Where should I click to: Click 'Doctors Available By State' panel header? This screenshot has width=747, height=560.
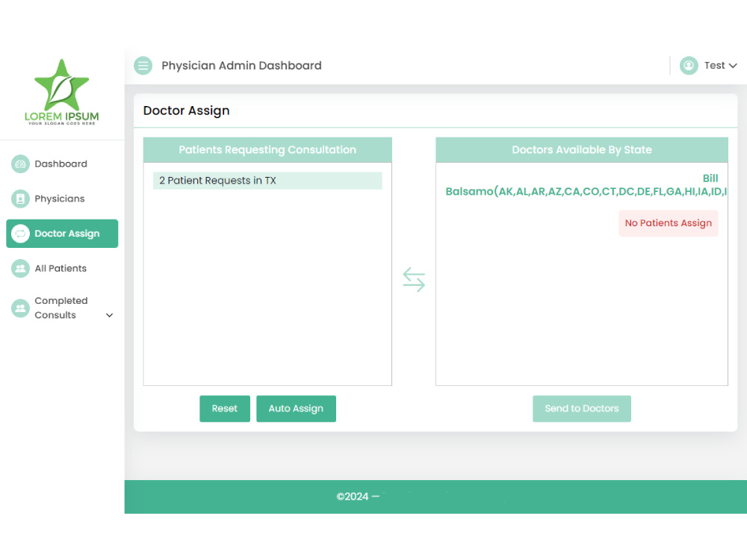582,150
